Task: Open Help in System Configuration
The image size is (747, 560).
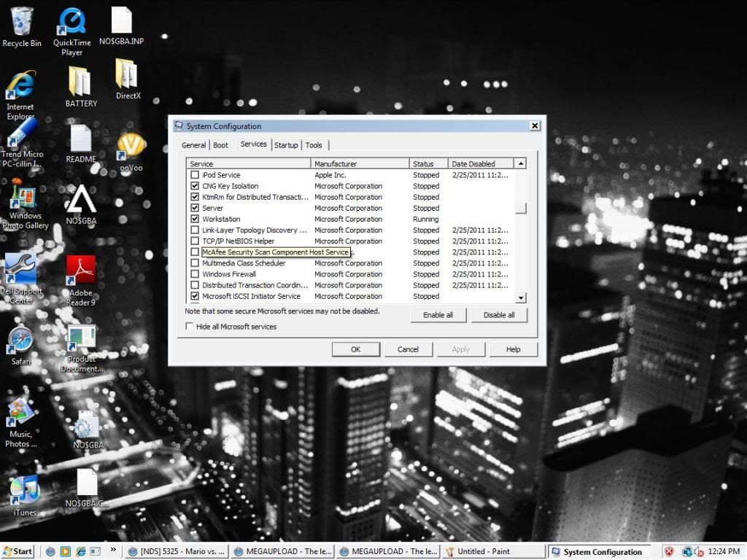Action: [513, 349]
